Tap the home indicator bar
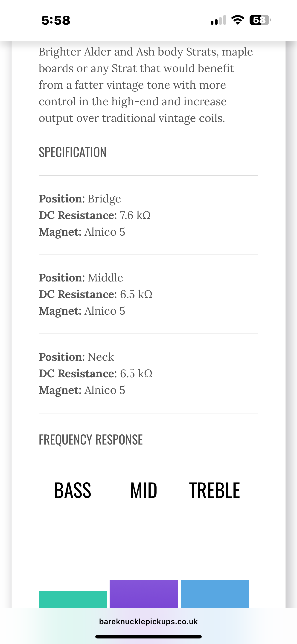 (148, 637)
